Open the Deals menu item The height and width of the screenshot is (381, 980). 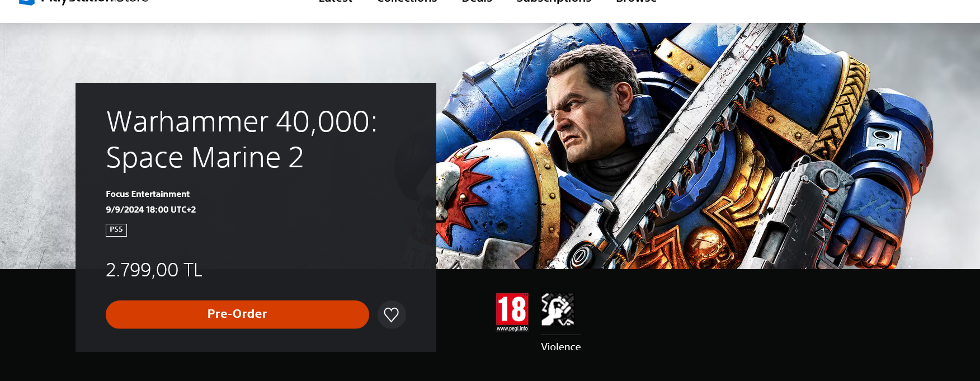click(x=477, y=2)
